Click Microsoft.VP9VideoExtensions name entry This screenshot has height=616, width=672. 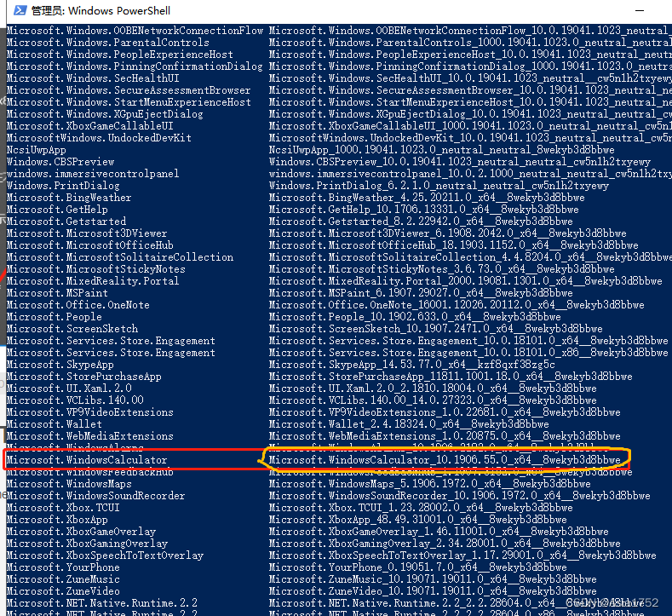(x=89, y=412)
